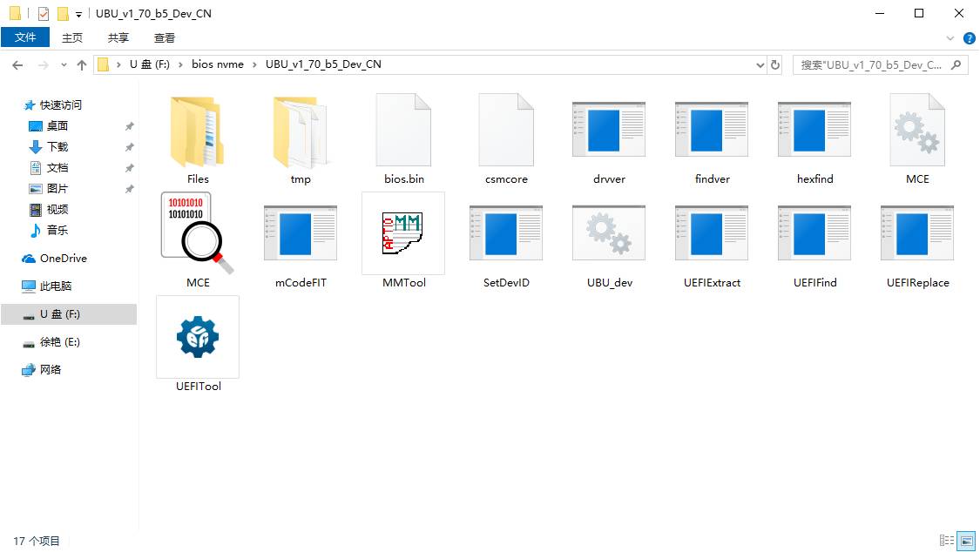Screen dimensions: 980x552
Task: Open 网络 in the navigation pane
Action: point(51,370)
